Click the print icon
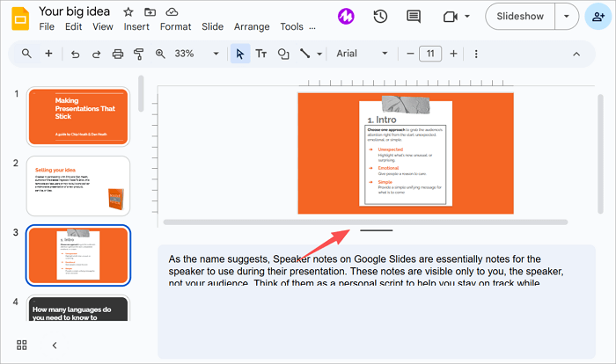The image size is (616, 364). click(x=118, y=54)
